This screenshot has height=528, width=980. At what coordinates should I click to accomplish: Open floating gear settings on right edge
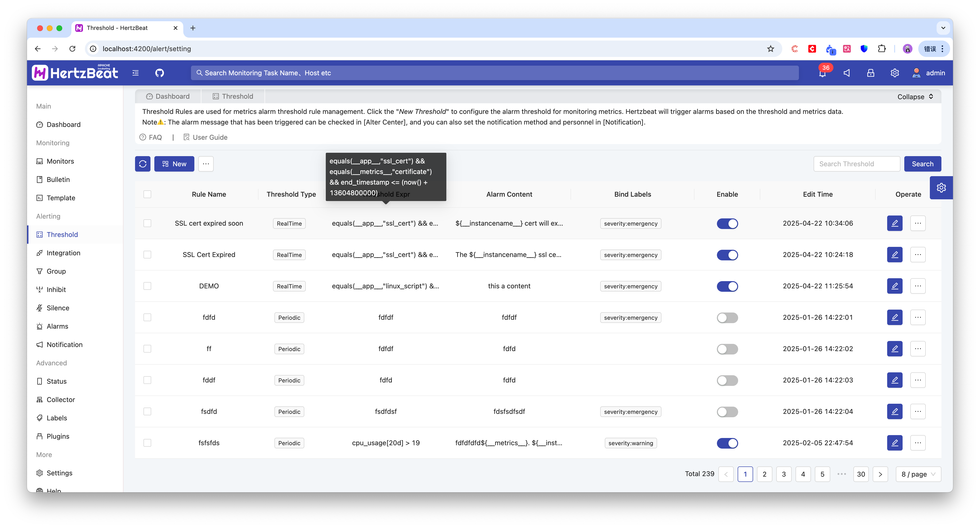coord(941,188)
